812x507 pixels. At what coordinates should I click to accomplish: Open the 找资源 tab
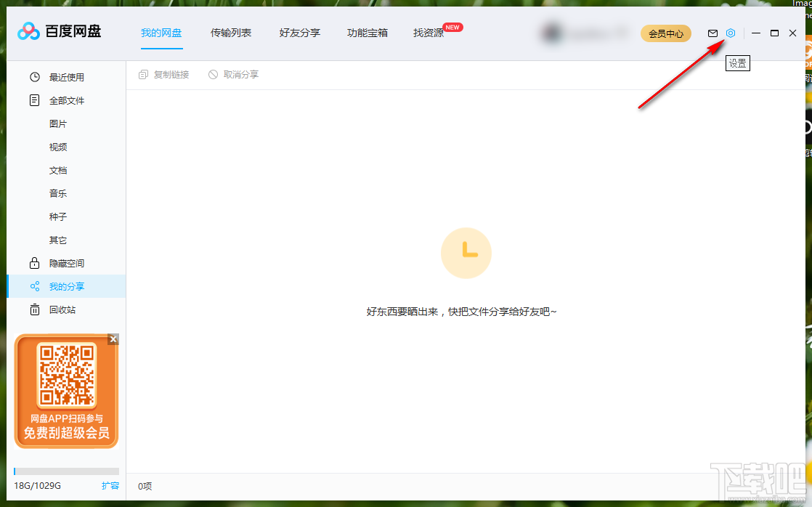pos(429,33)
